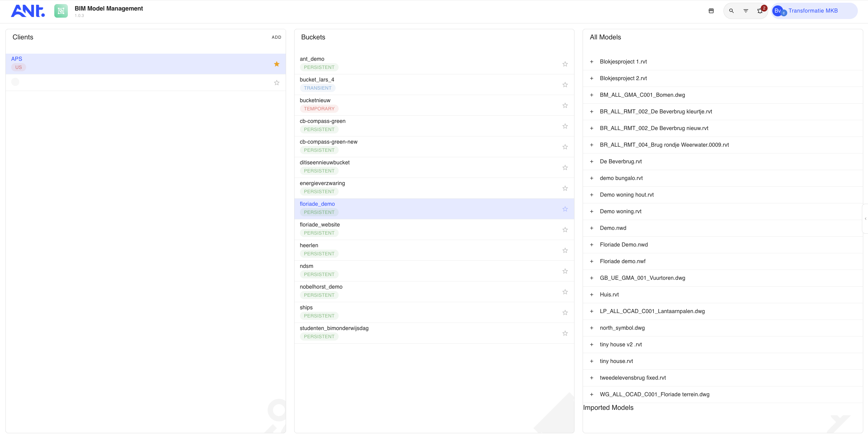The width and height of the screenshot is (868, 437).
Task: Click Demo woning hout.rvt model name
Action: tap(626, 195)
